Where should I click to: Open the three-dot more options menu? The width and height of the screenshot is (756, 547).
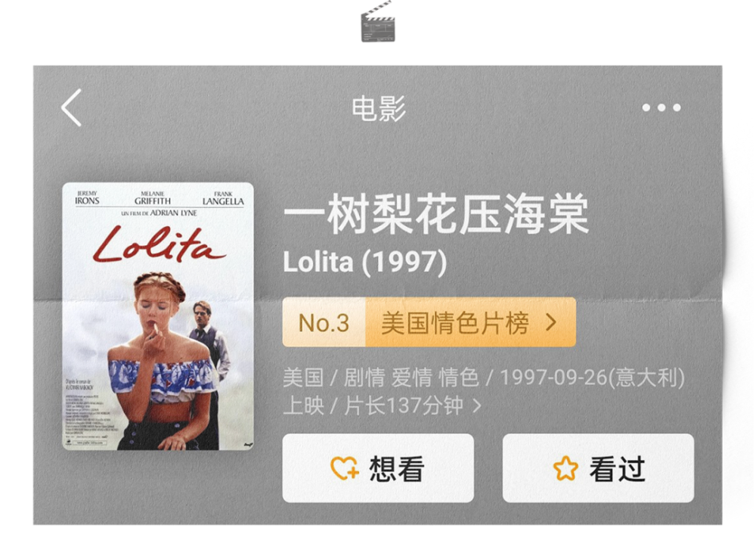tap(661, 107)
